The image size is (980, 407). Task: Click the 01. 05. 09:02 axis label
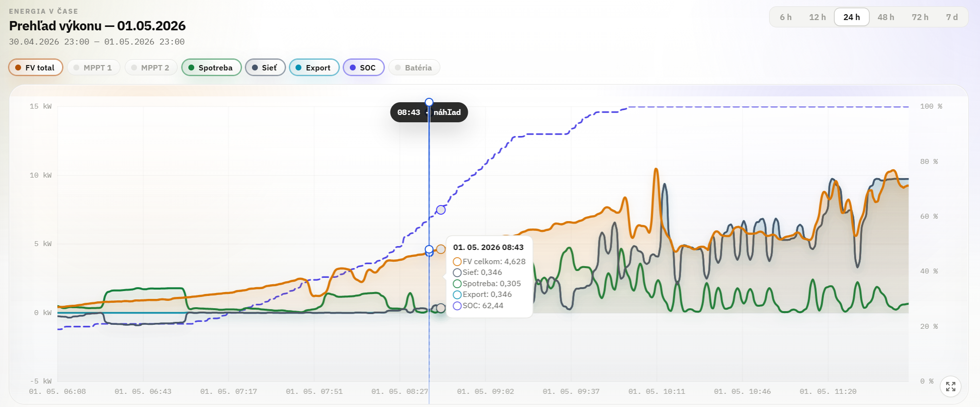pos(485,392)
